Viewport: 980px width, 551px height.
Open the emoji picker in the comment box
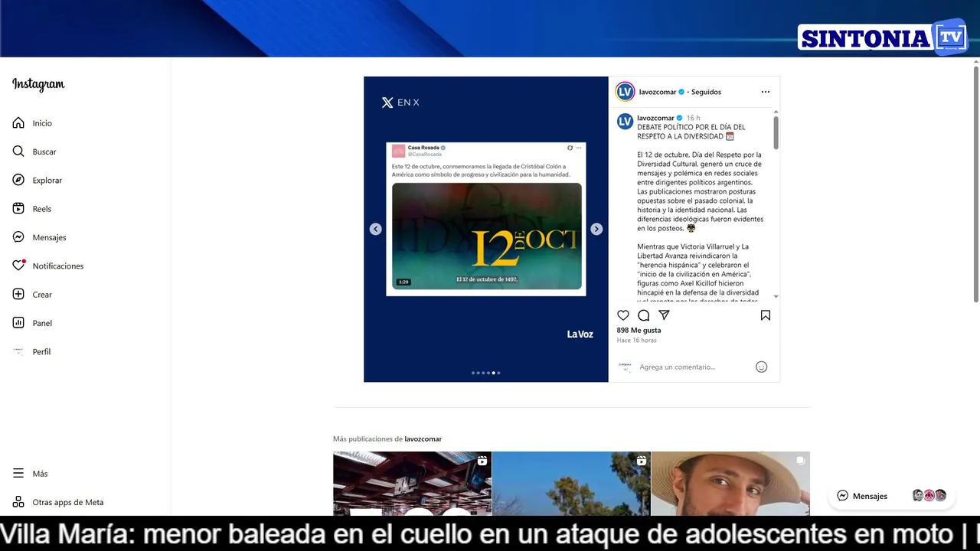click(761, 367)
